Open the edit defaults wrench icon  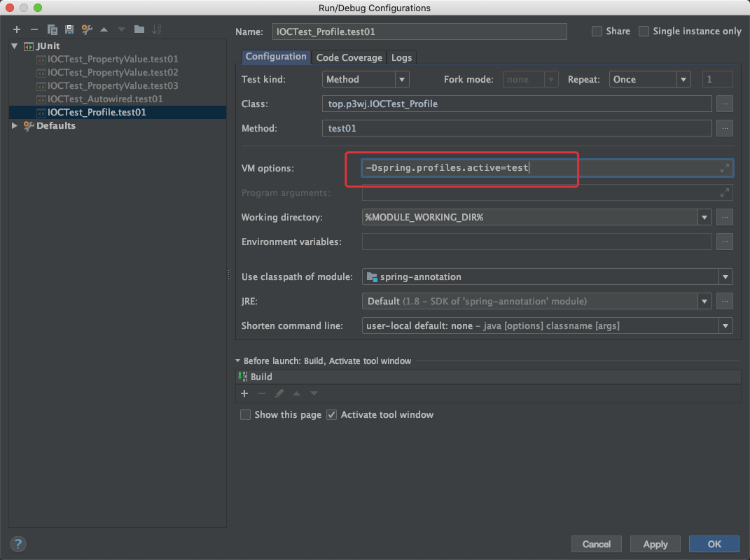[87, 29]
